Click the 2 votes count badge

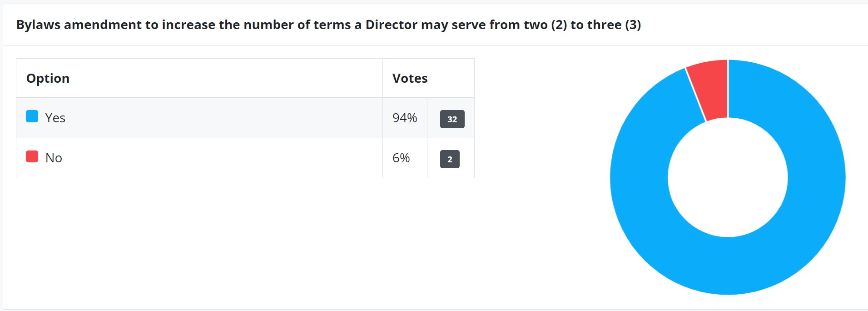click(x=450, y=159)
